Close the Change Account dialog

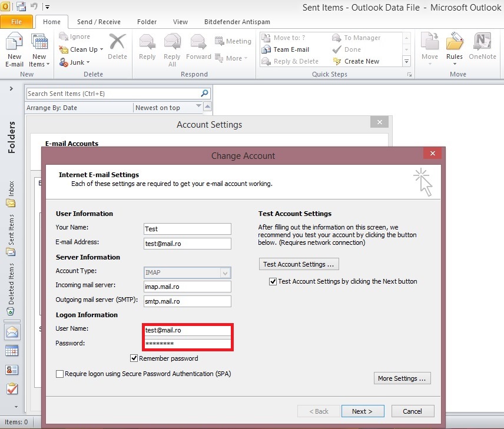(433, 153)
